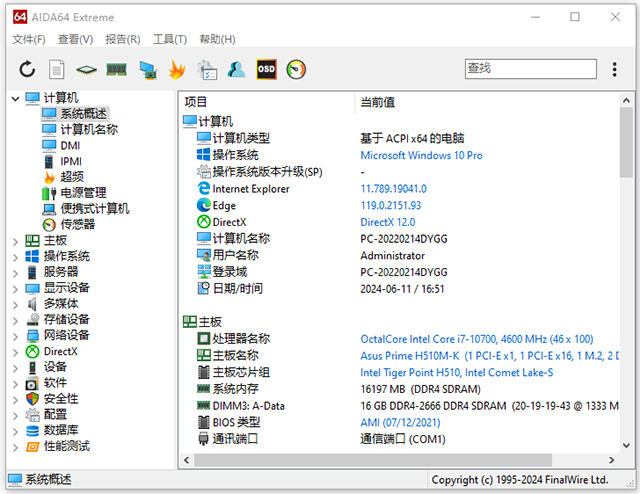
Task: Select 便携式计算机 in the sidebar
Action: [x=95, y=209]
